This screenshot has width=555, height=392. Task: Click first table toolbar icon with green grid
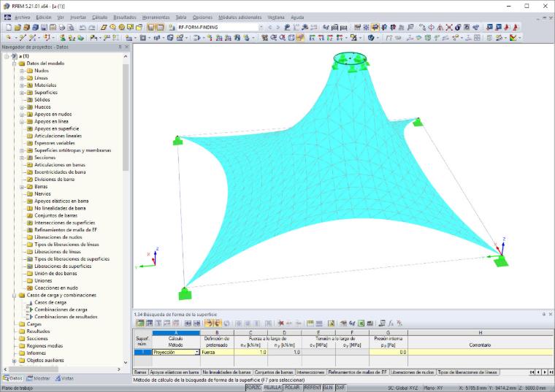pyautogui.click(x=140, y=323)
